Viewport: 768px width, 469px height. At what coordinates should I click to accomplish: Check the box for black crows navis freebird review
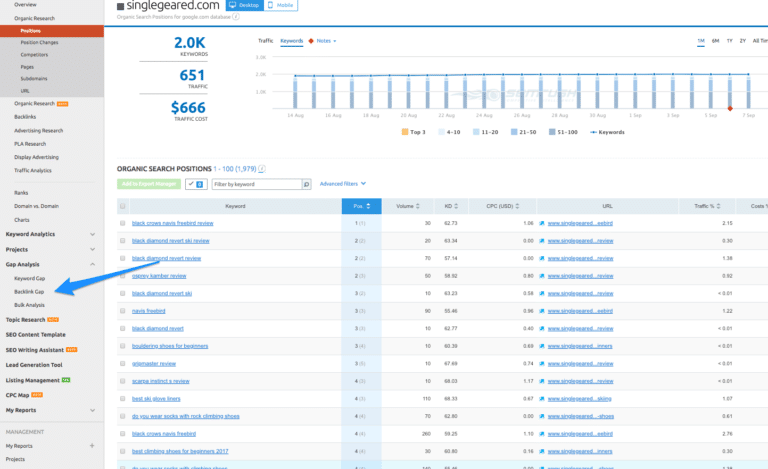(x=122, y=223)
